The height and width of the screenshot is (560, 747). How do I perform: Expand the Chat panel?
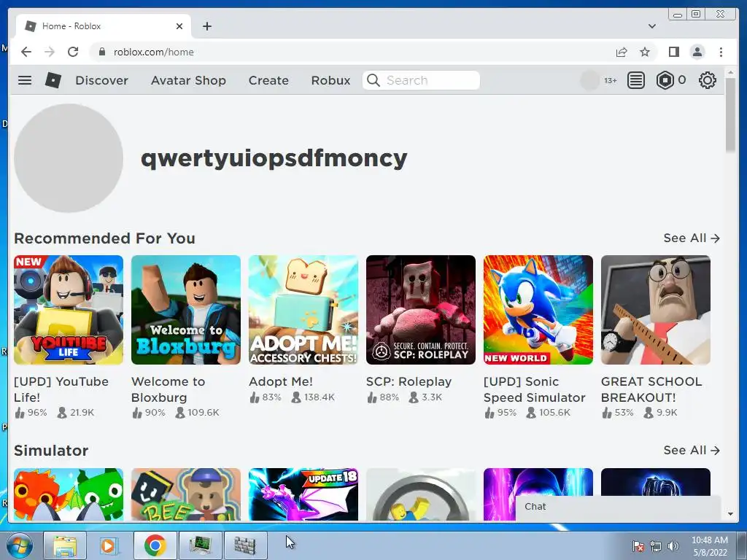(x=619, y=507)
